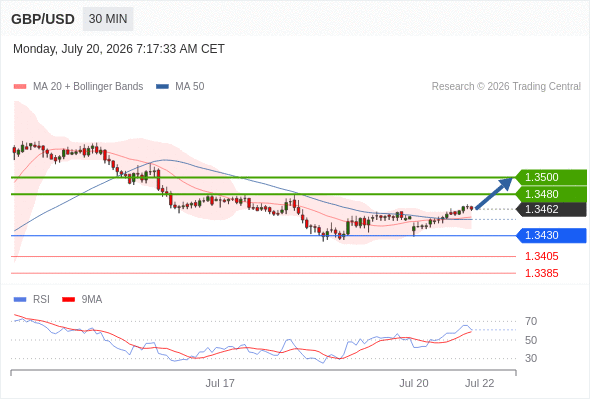
Task: Click the red 9MA legend swatch
Action: coord(68,300)
